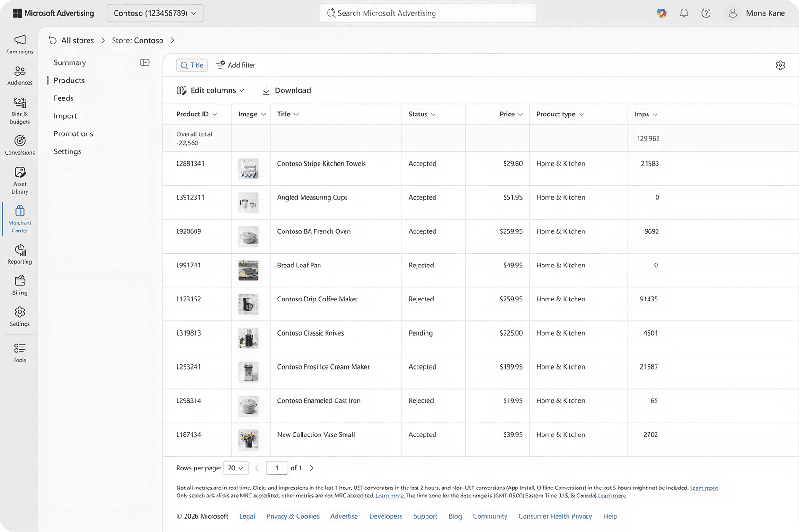Open notifications bell icon

pyautogui.click(x=684, y=13)
